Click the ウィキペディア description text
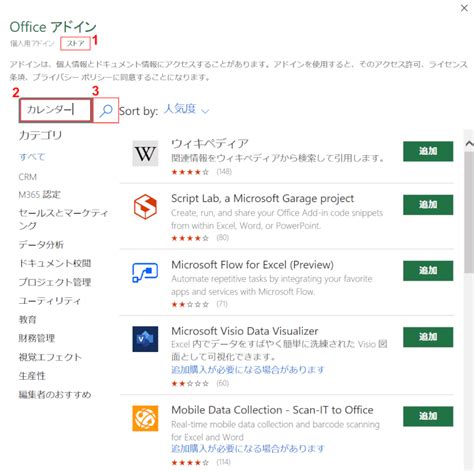474x471 pixels. coord(278,158)
